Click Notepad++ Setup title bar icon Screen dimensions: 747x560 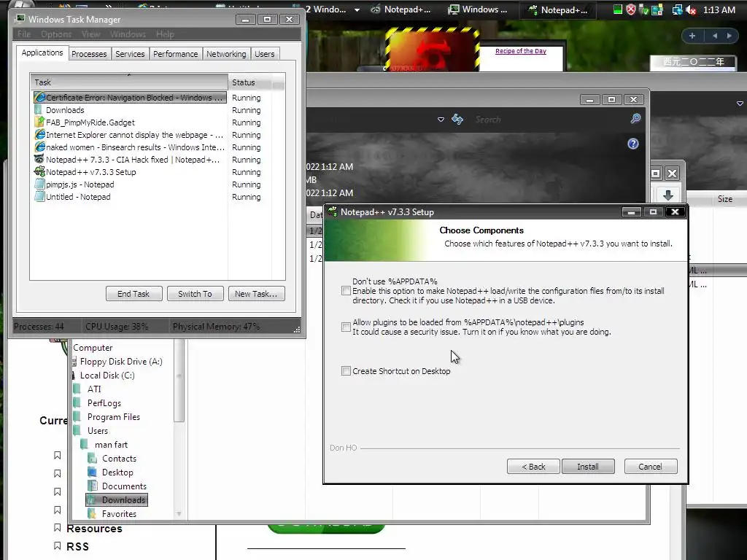click(x=333, y=212)
